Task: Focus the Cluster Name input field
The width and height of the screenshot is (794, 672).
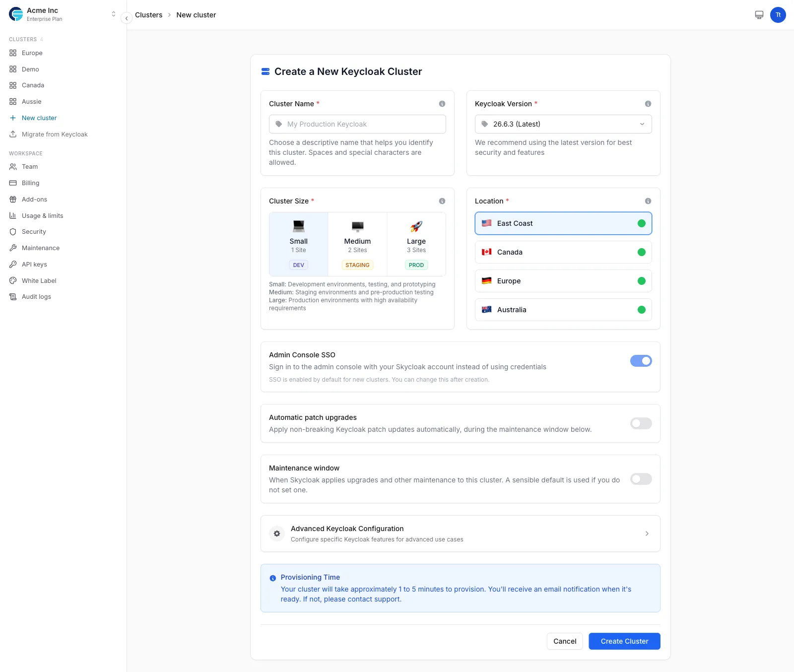Action: [x=357, y=124]
